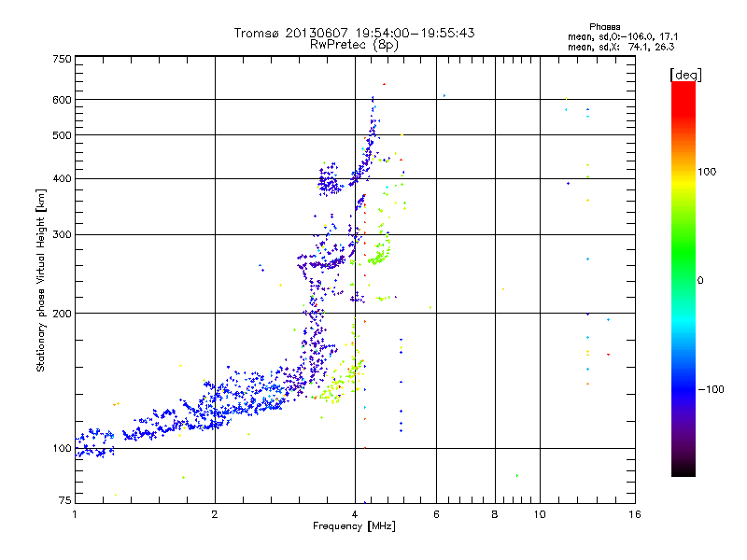Click the x-axis tick label '8'
This screenshot has width=747, height=560.
(x=495, y=514)
